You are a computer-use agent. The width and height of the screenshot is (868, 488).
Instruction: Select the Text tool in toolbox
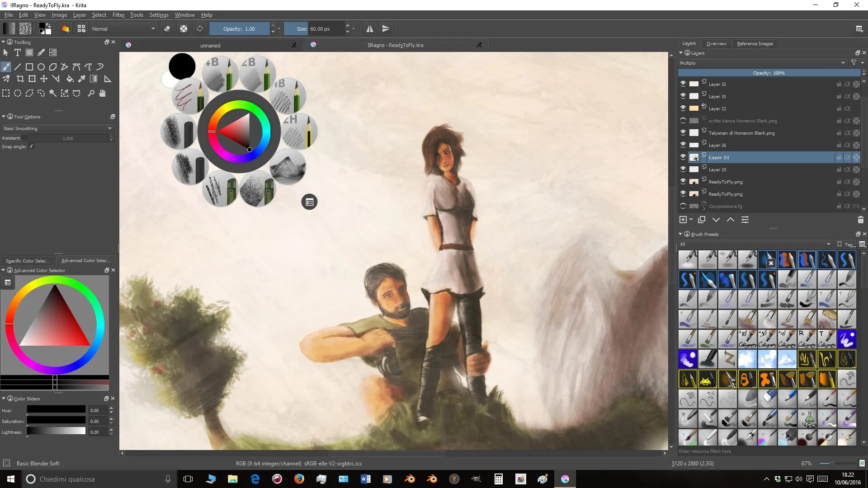18,53
